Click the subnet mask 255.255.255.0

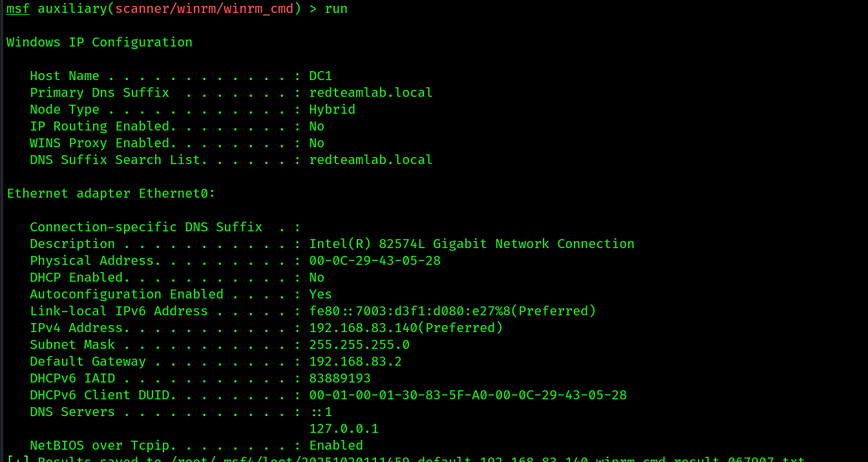click(359, 345)
